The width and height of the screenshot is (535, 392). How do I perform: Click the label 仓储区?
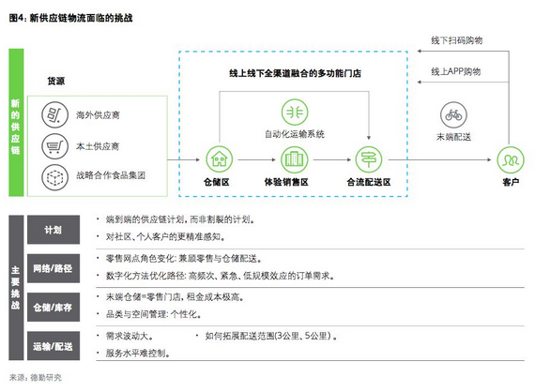tap(217, 182)
